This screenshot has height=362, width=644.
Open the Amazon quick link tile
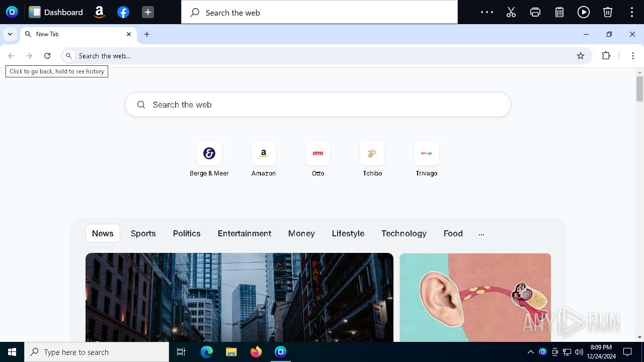[x=264, y=159]
